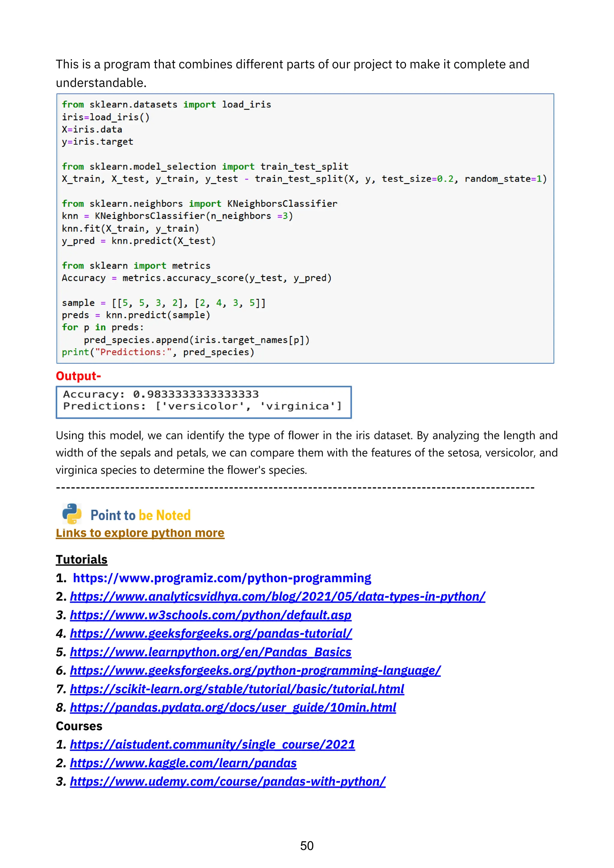Open the learnpython Pandas_Basics link
Viewport: 614px width, 868px height.
coord(210,652)
